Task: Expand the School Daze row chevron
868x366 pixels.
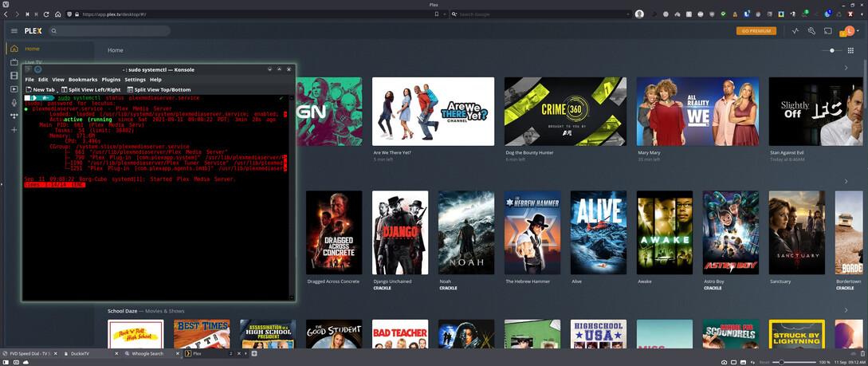Action: 846,311
